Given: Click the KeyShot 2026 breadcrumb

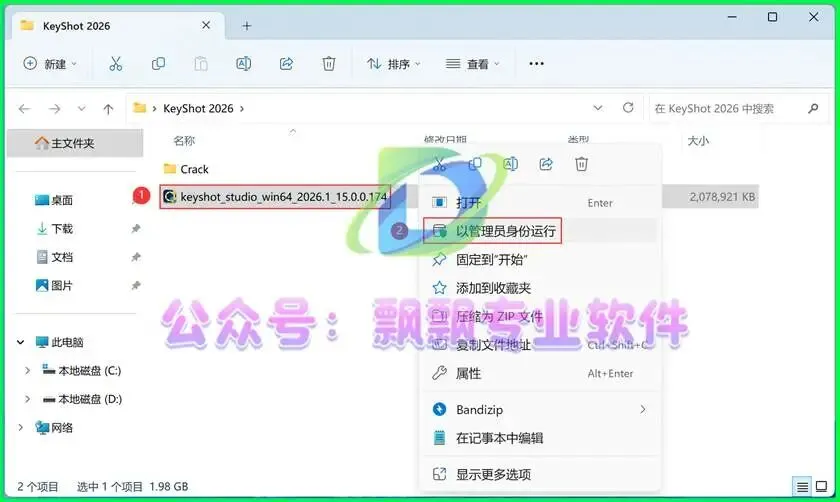Looking at the screenshot, I should pos(198,109).
